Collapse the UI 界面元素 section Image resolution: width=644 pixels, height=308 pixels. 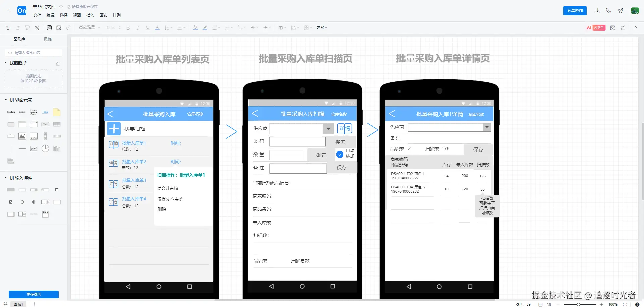click(x=6, y=100)
